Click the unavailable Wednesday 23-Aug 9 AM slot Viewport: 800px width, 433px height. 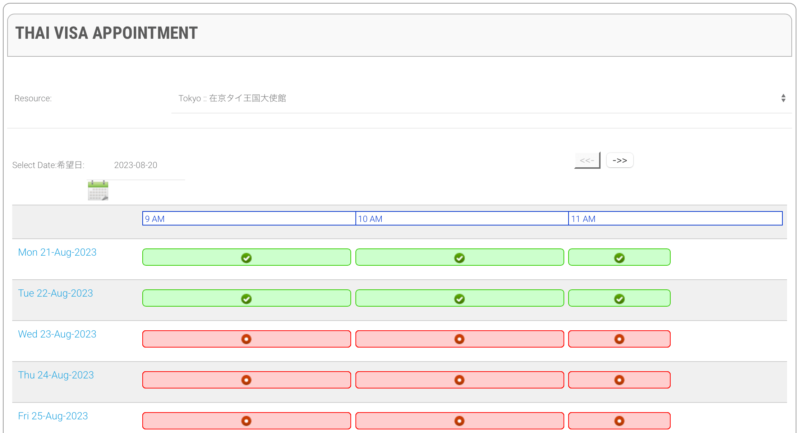(x=246, y=339)
